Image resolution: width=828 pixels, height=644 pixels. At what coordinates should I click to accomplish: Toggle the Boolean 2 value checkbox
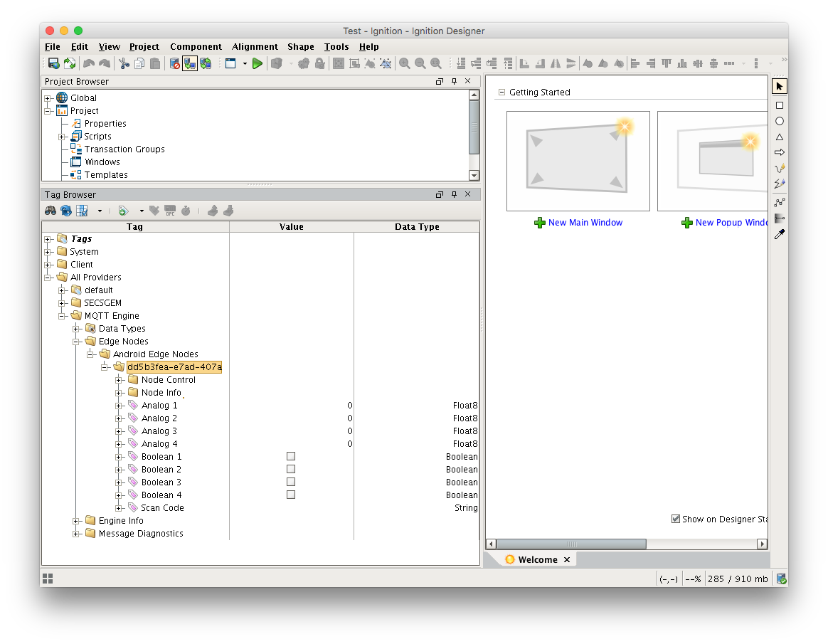click(x=291, y=469)
